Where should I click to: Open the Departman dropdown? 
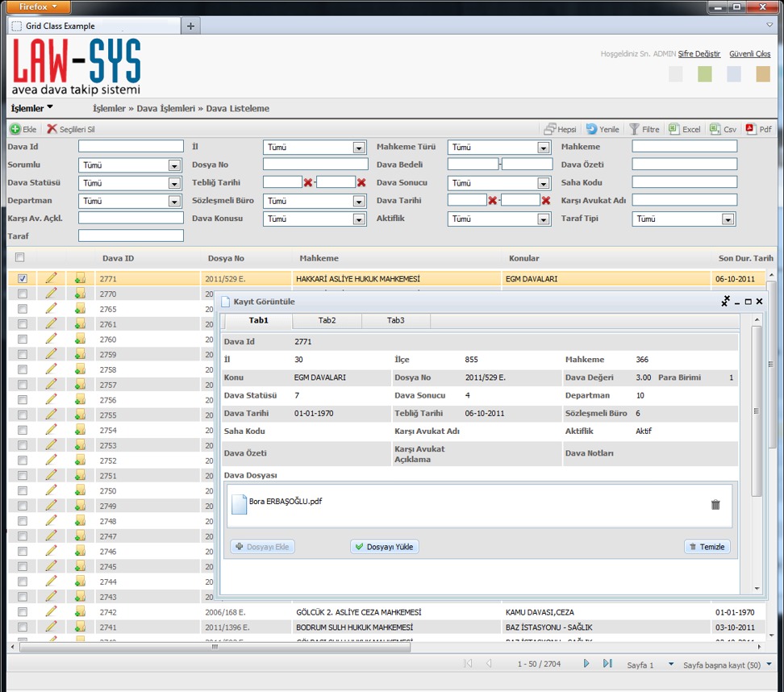(130, 201)
